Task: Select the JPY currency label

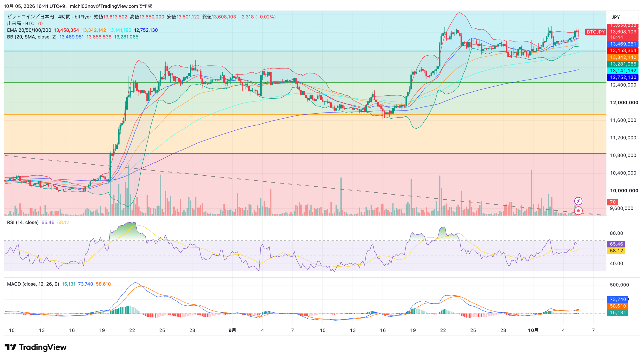Action: [615, 17]
